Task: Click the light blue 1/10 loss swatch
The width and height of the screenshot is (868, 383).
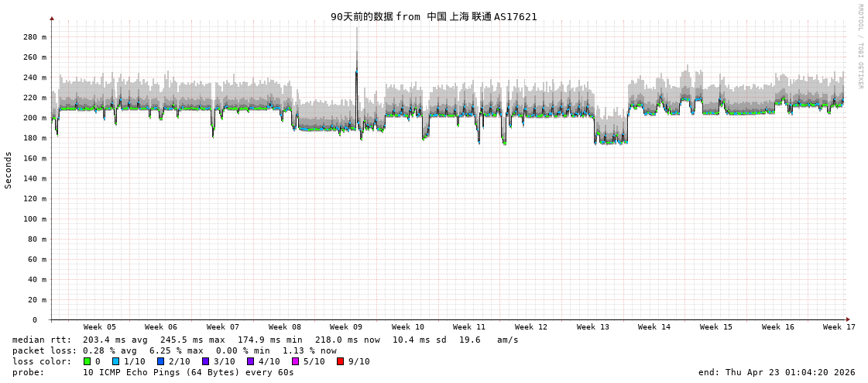Action: pos(115,361)
